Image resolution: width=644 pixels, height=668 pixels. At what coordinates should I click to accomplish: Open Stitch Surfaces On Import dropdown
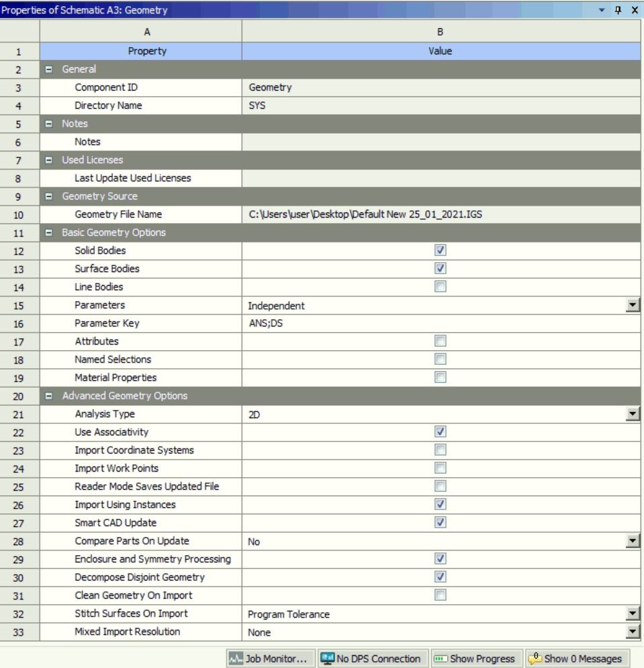[x=633, y=614]
